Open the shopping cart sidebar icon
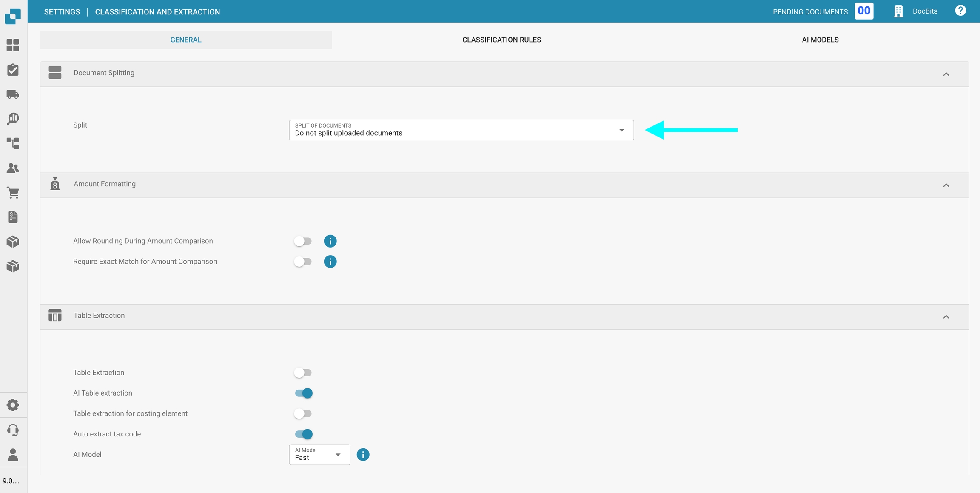This screenshot has height=493, width=980. click(x=13, y=193)
